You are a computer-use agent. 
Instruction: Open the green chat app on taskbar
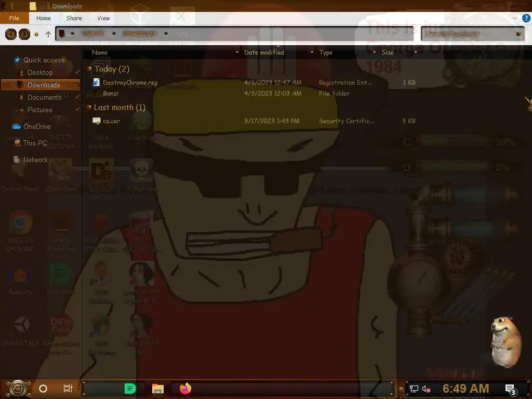[x=130, y=389]
